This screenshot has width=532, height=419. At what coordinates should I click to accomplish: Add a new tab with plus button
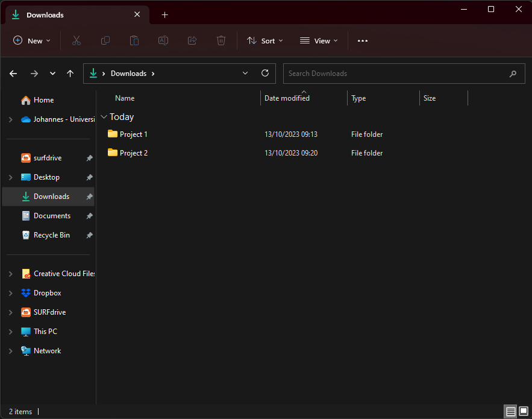point(165,14)
